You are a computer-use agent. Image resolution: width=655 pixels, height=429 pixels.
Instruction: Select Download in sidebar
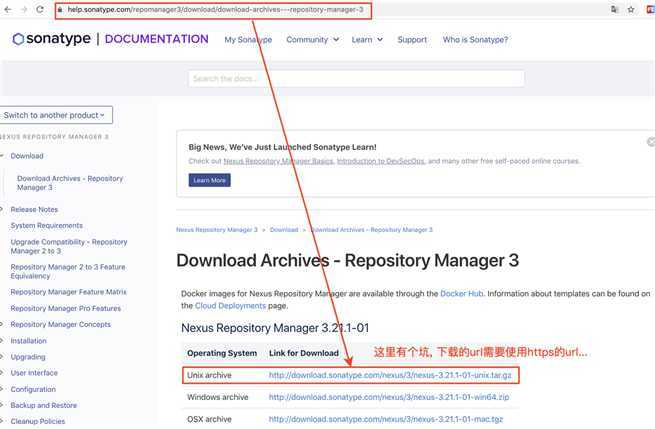click(x=27, y=156)
